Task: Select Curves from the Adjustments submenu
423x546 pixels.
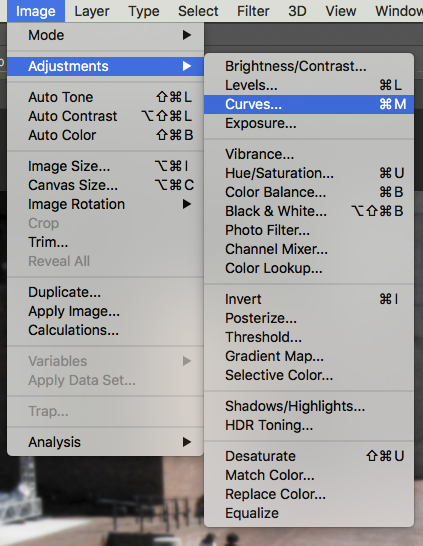Action: click(309, 104)
